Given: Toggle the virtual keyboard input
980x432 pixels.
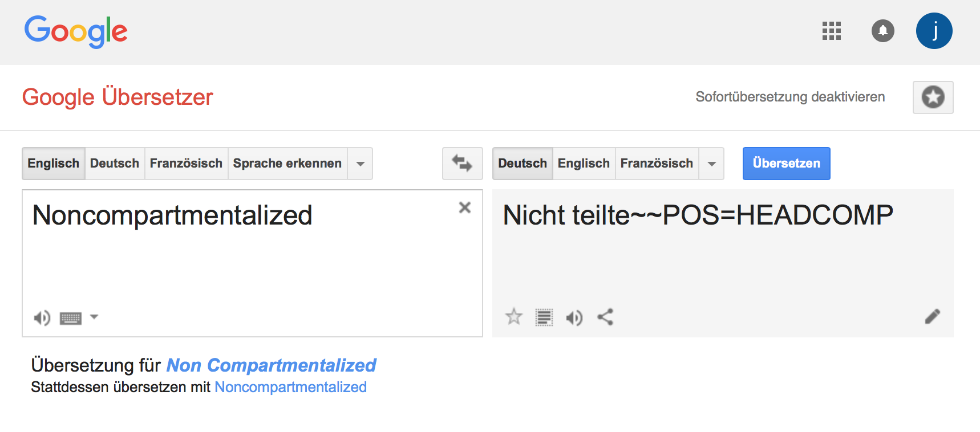Looking at the screenshot, I should coord(71,318).
